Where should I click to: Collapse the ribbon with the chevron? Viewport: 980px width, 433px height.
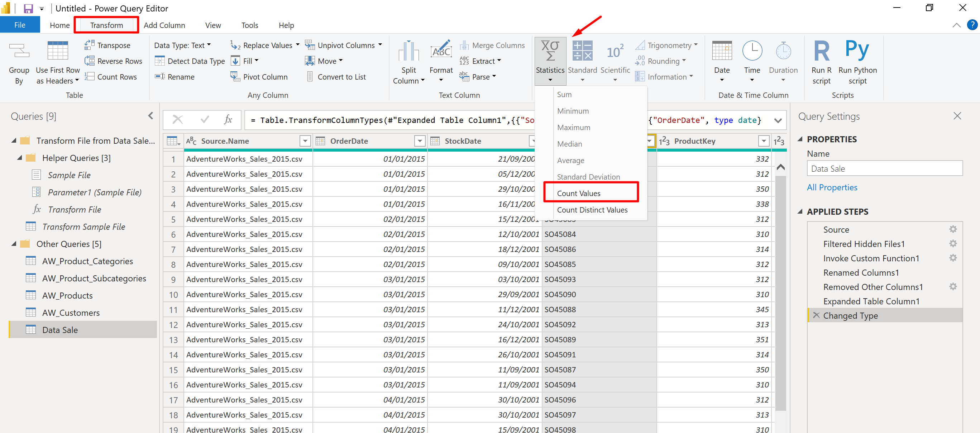[956, 25]
